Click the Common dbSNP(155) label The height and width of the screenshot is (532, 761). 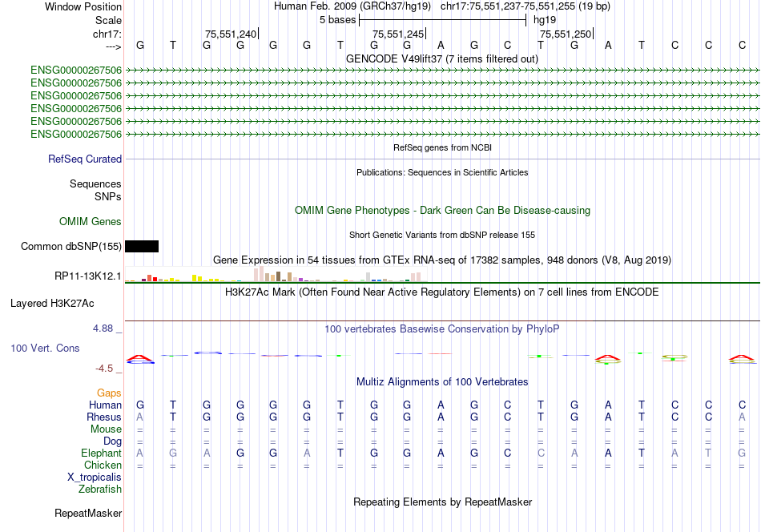point(70,246)
